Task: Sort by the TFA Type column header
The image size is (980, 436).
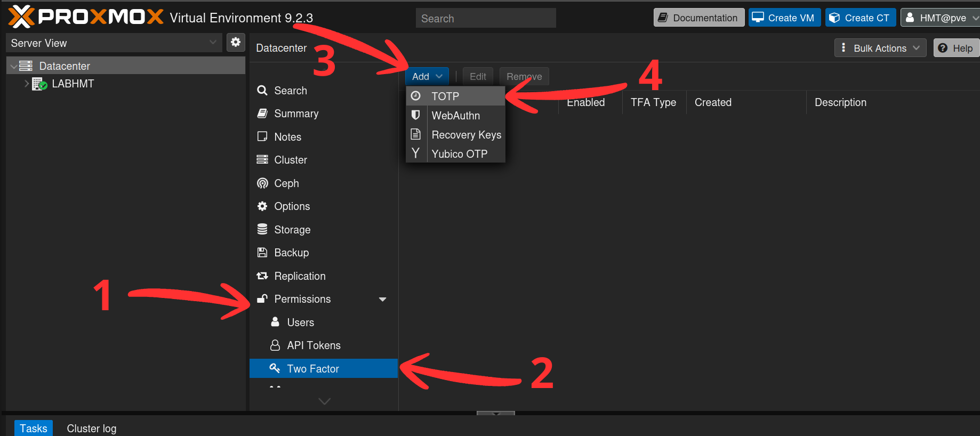Action: [654, 102]
